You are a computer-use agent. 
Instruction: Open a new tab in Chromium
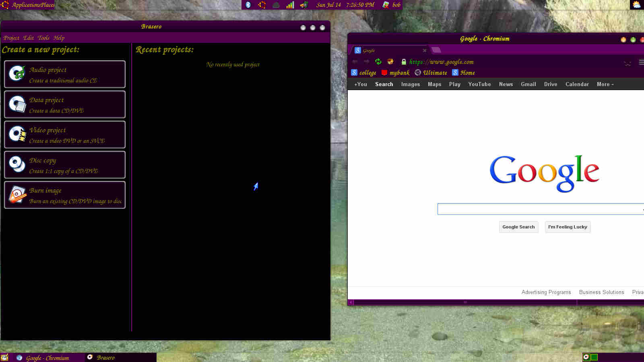pyautogui.click(x=436, y=50)
